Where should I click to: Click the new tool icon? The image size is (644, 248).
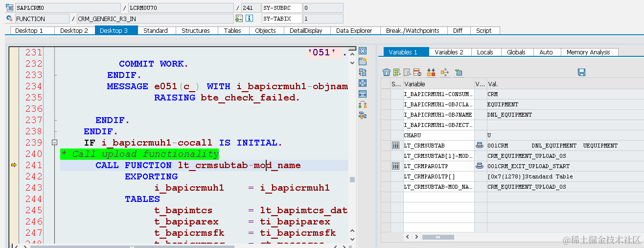coord(363,61)
